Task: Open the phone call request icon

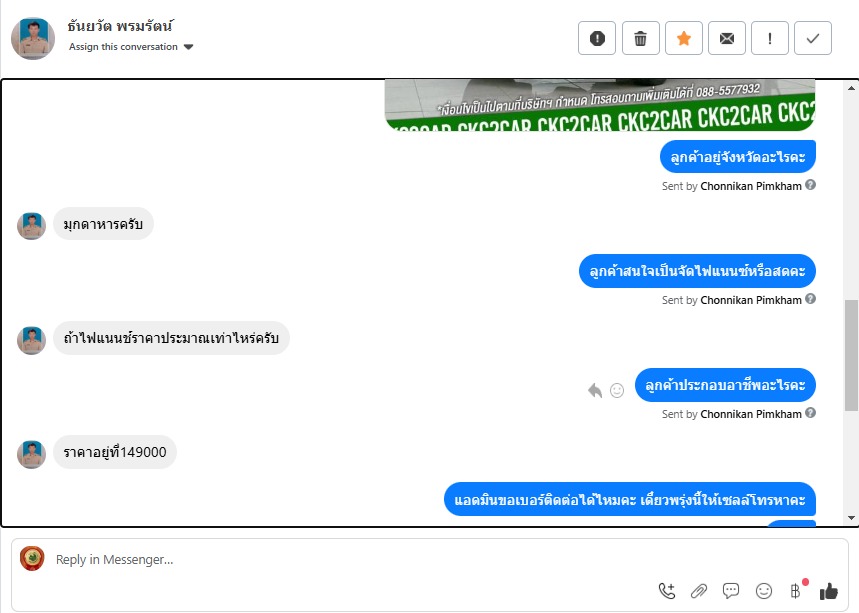Action: (x=667, y=591)
